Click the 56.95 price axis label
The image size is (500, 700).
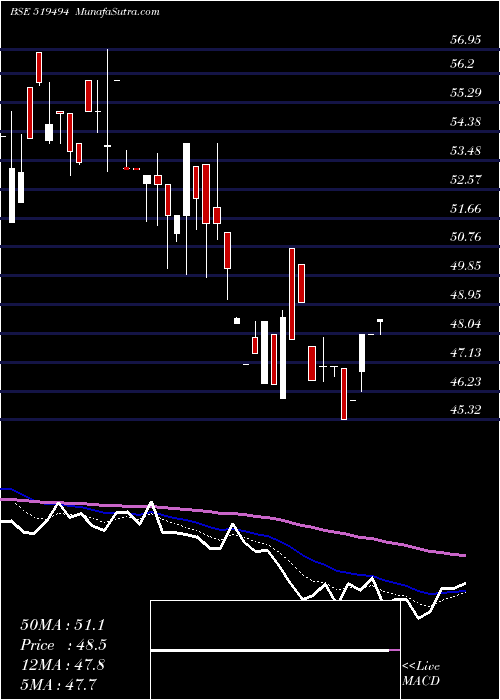point(466,40)
